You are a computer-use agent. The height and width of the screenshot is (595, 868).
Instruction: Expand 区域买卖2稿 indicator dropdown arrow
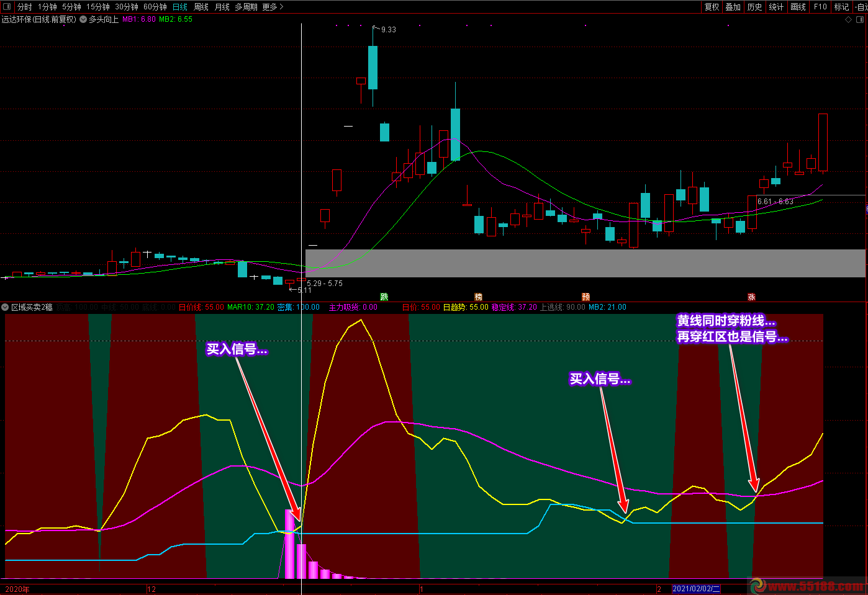click(x=5, y=307)
